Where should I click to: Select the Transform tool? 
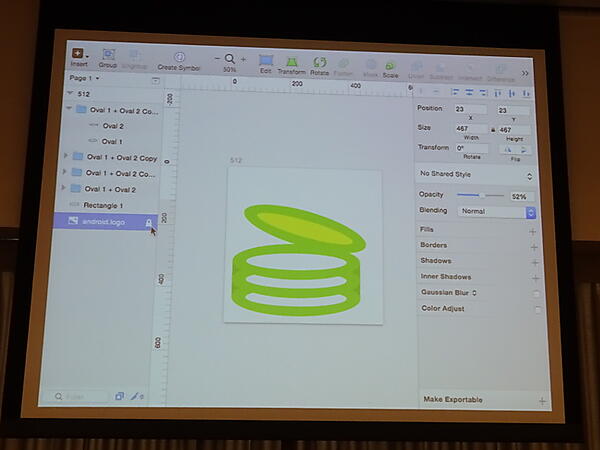[292, 62]
